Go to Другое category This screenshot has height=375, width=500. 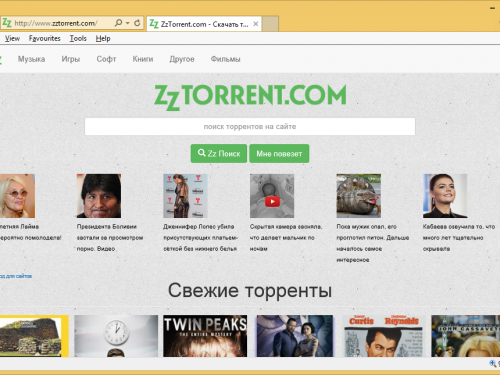click(x=182, y=59)
